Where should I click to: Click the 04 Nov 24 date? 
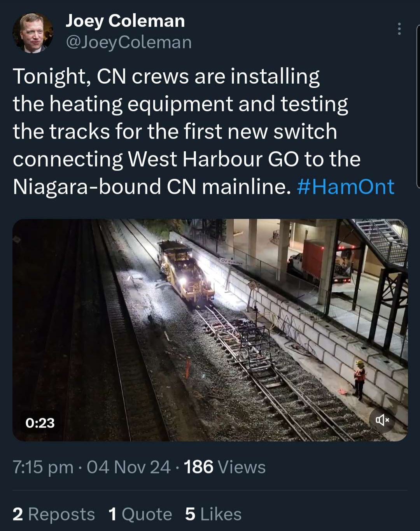pos(128,467)
